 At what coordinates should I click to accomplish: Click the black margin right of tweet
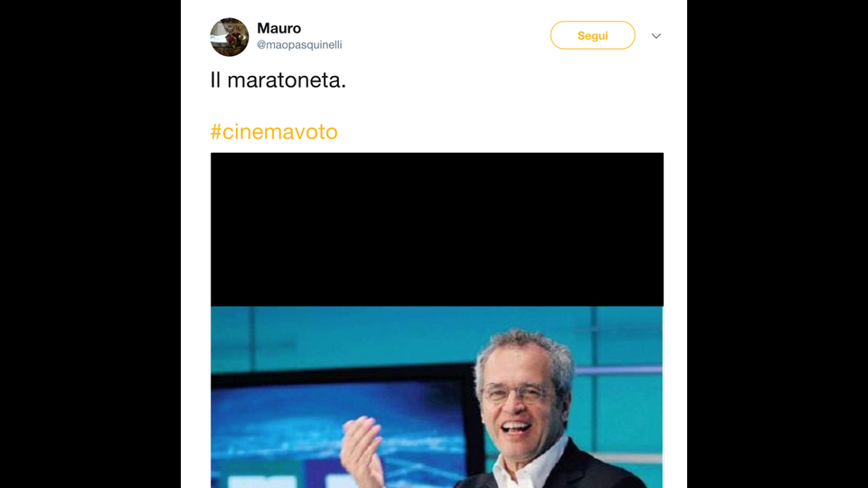point(778,244)
